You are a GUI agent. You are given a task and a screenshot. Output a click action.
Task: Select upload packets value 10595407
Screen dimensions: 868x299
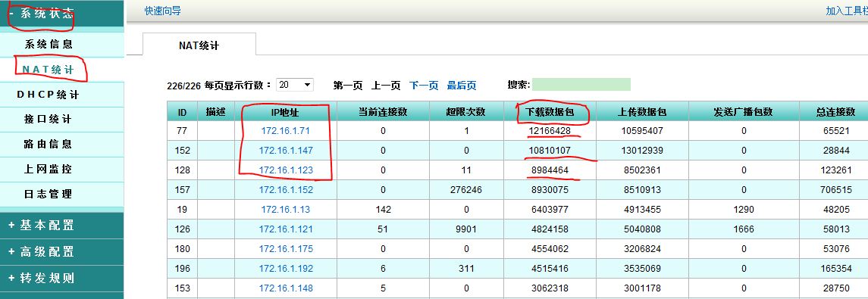[x=642, y=131]
